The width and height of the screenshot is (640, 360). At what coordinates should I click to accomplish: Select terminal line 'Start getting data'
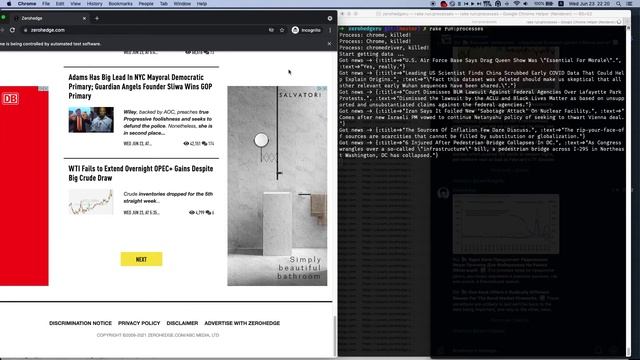click(371, 54)
